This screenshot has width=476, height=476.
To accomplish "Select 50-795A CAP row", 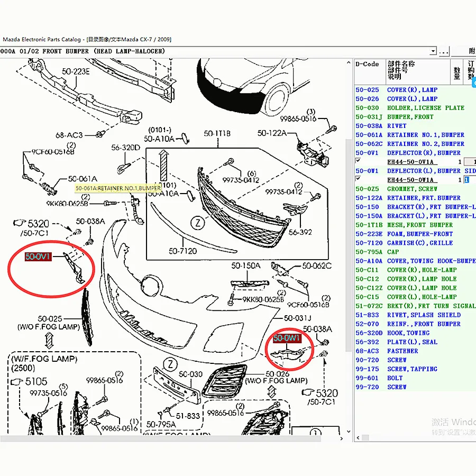I will click(x=415, y=252).
